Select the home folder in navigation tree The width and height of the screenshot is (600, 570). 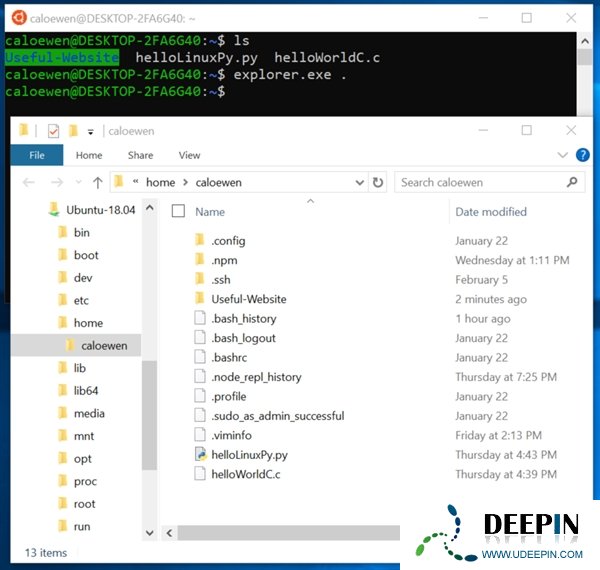pyautogui.click(x=88, y=323)
